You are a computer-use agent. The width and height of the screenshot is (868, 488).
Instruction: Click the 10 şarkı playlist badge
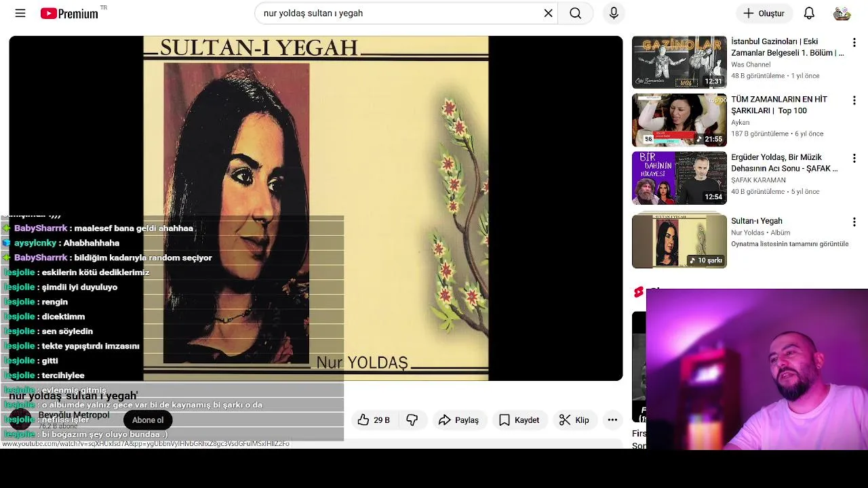(x=706, y=260)
